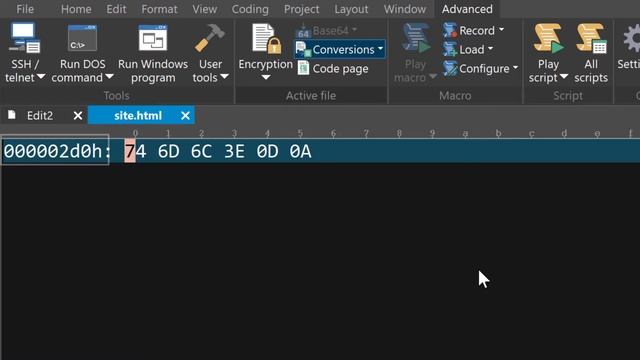Image resolution: width=640 pixels, height=360 pixels.
Task: Click hex byte 0D
Action: [267, 151]
